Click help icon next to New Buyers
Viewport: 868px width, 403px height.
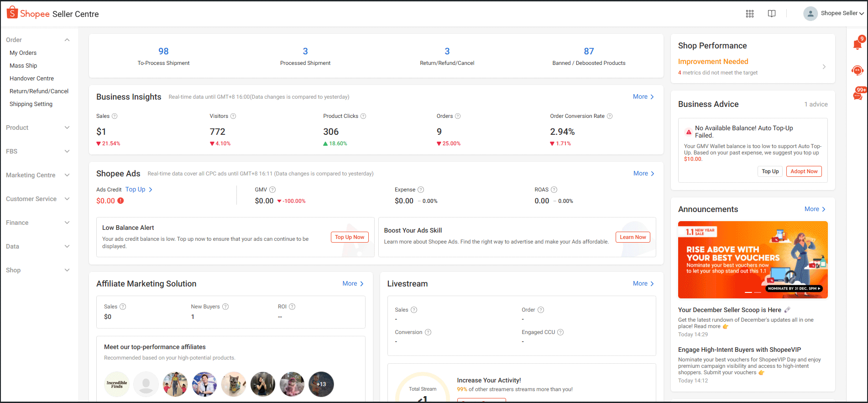coord(225,307)
